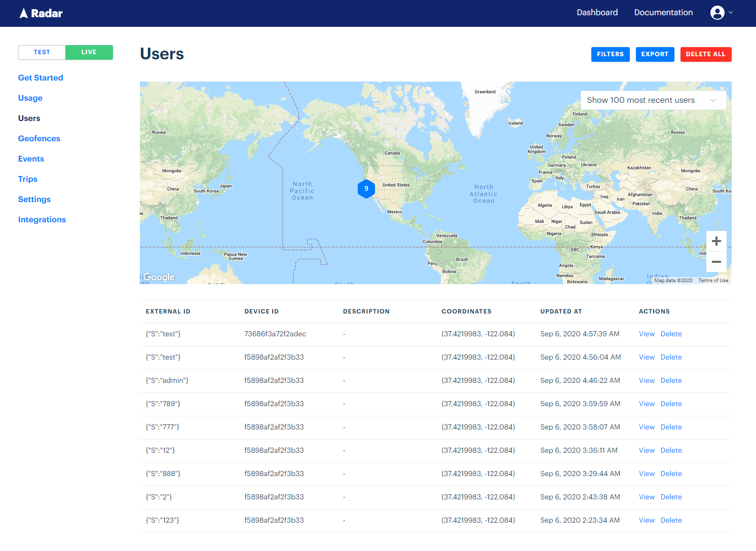Viewport: 756px width, 551px height.
Task: View the admin user row
Action: point(647,380)
